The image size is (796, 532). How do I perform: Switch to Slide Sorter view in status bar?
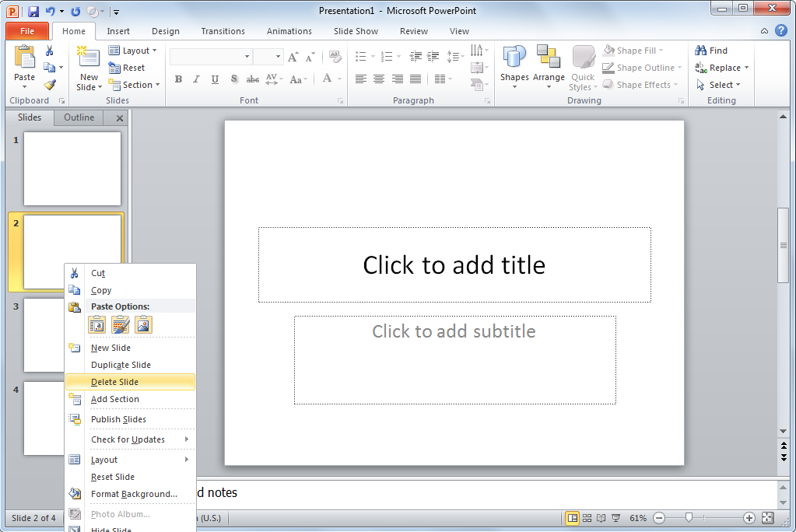[x=586, y=517]
